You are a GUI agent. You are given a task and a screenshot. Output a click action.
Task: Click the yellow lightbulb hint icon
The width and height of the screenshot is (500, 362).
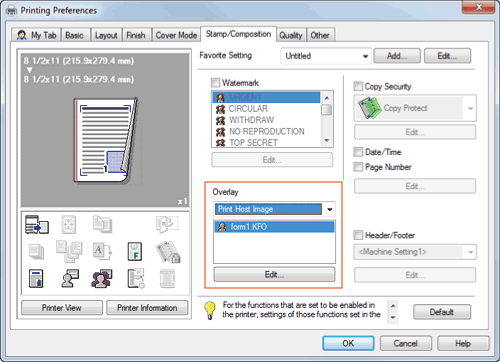pos(210,310)
